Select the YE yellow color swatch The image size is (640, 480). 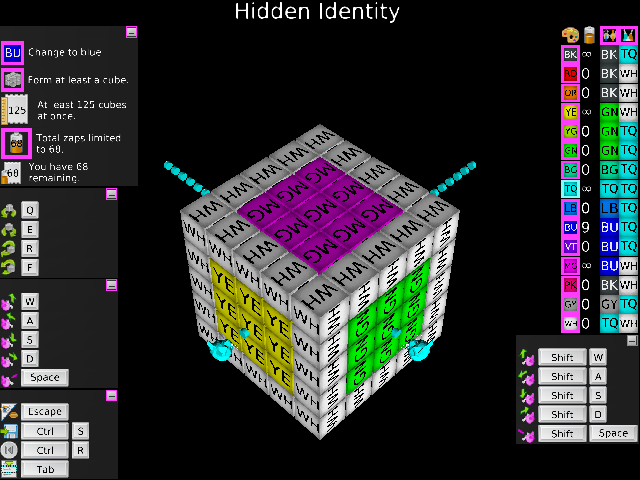point(570,112)
